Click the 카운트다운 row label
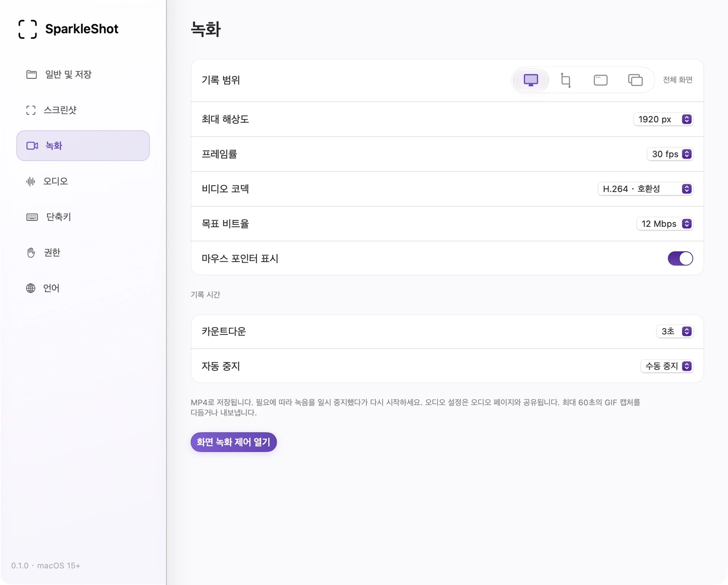The image size is (728, 585). (224, 331)
